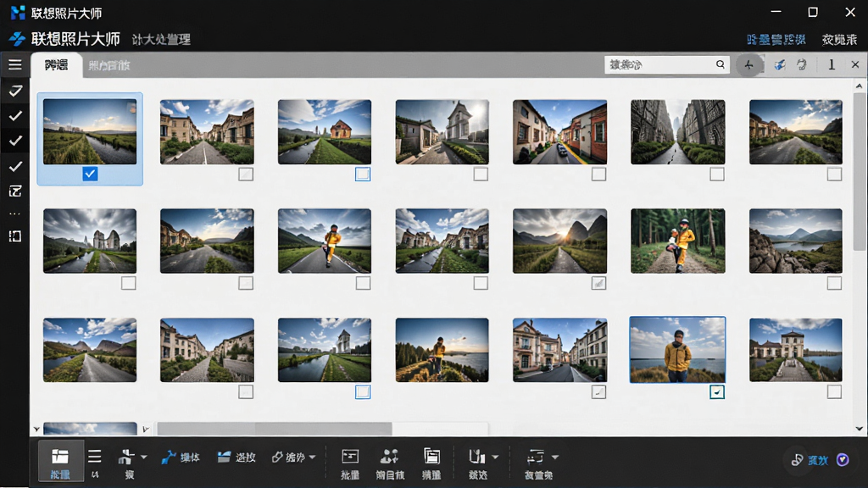Click the round dark icon beside the search box
This screenshot has height=488, width=868.
(x=749, y=64)
